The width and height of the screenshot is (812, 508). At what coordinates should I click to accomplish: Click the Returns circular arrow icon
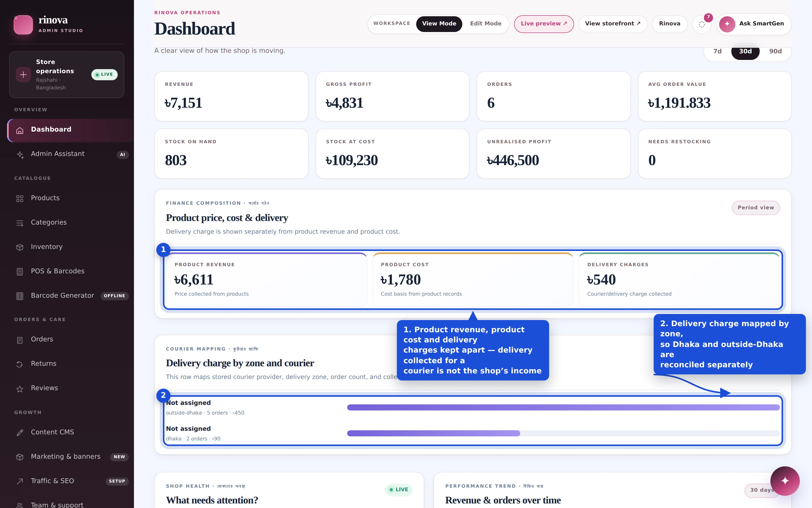coord(20,364)
